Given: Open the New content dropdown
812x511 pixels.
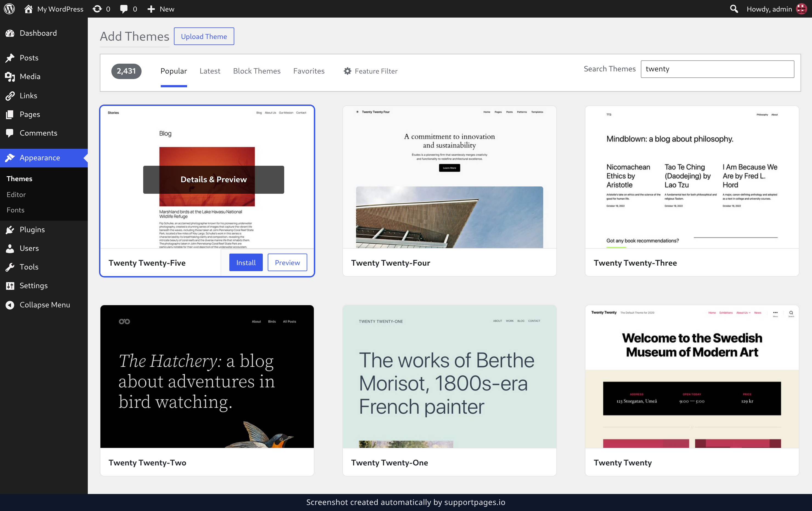Looking at the screenshot, I should [x=161, y=9].
